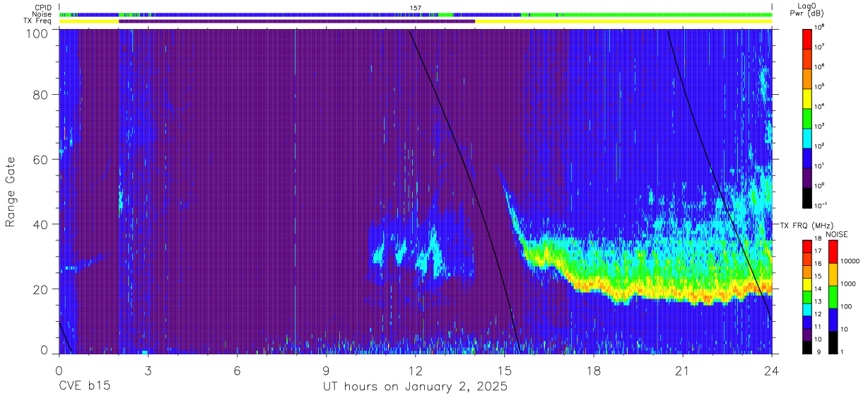Click the 21 tick on UT hours axis

pyautogui.click(x=683, y=370)
